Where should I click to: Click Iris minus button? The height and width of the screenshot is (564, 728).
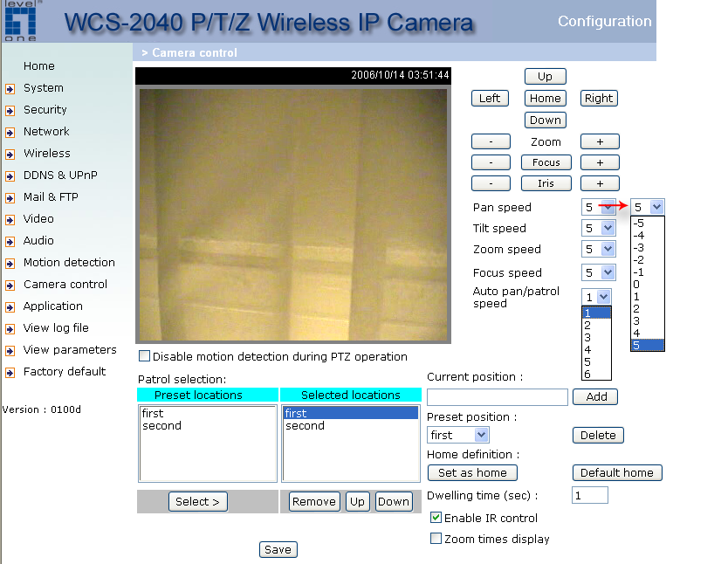(x=491, y=183)
